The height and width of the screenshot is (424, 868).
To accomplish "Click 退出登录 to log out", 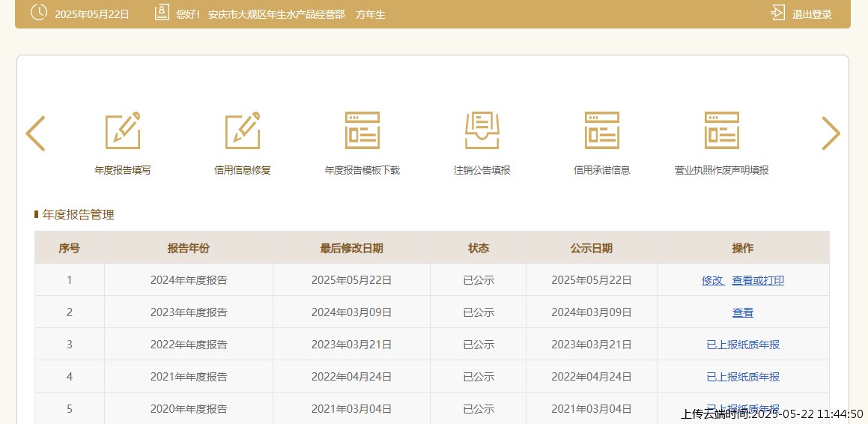I will click(812, 14).
